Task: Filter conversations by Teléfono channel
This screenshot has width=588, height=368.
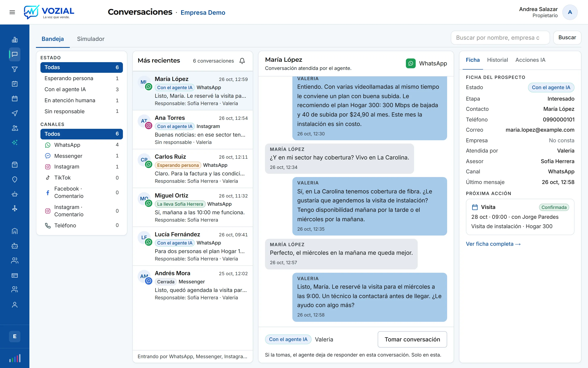Action: tap(81, 225)
